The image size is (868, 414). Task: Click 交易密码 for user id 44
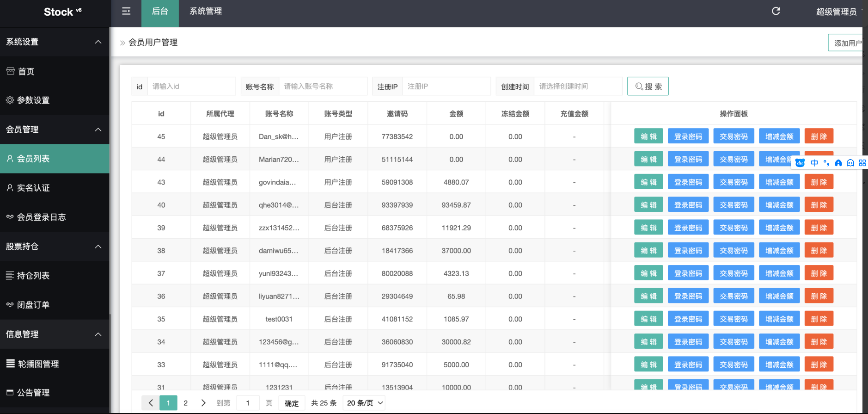(734, 159)
